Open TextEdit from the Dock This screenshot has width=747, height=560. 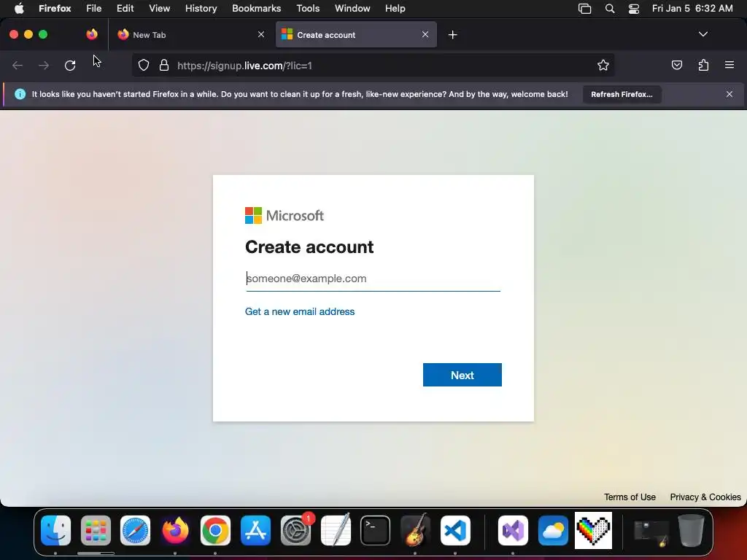pyautogui.click(x=336, y=530)
